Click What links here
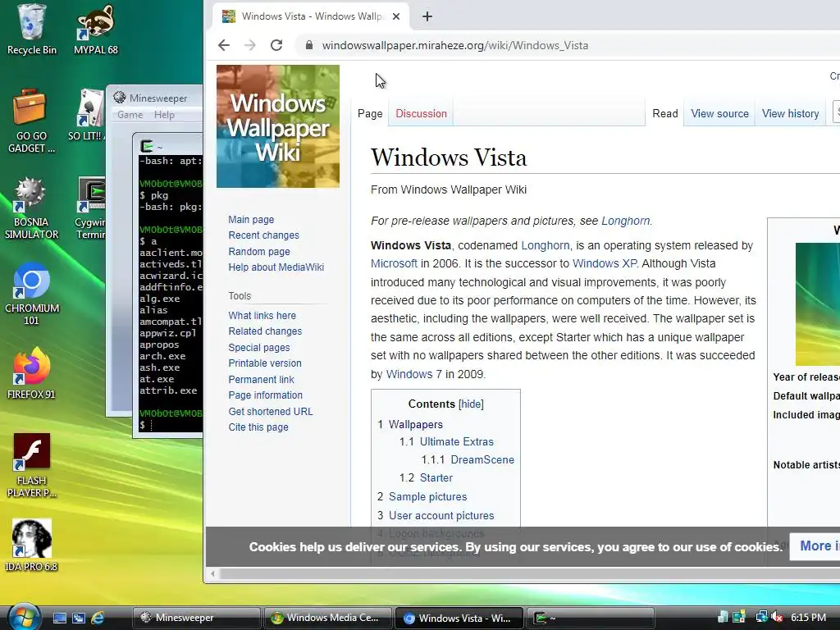Screen dimensions: 840x630 point(262,316)
